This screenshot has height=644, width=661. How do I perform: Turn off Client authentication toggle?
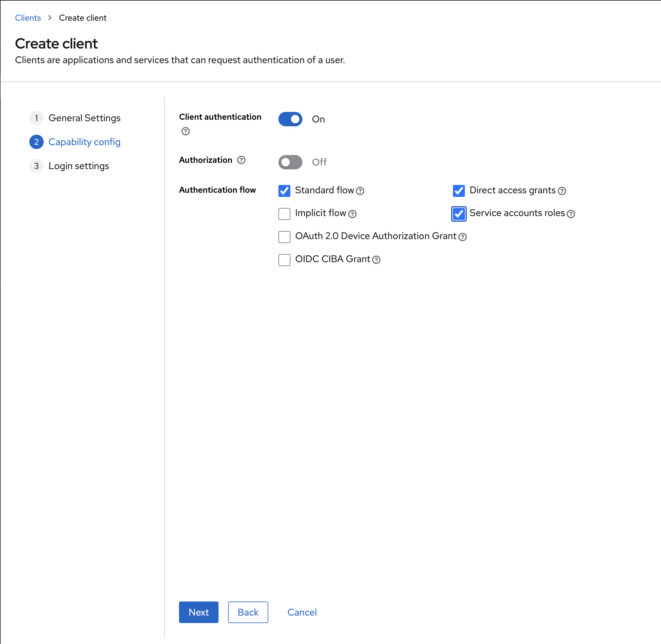tap(290, 119)
